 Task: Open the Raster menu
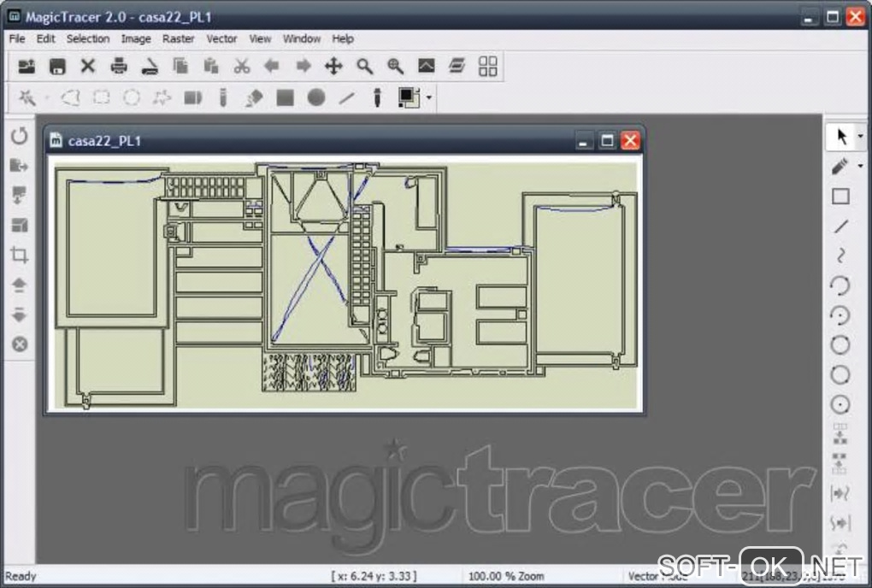coord(178,38)
